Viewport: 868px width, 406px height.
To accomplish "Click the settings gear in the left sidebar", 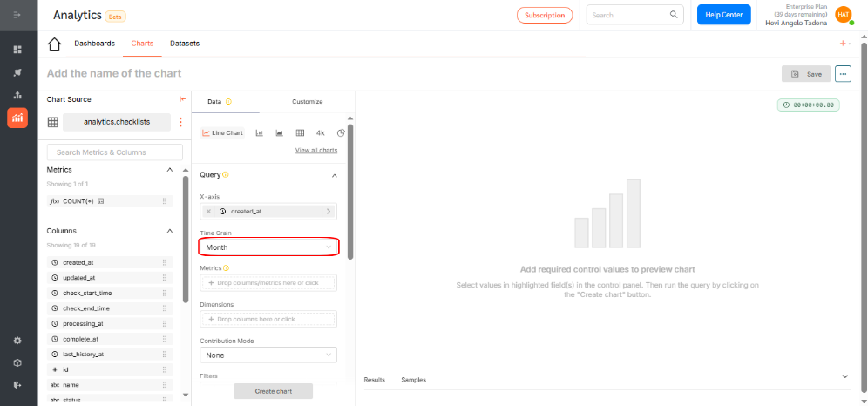I will pos(17,340).
